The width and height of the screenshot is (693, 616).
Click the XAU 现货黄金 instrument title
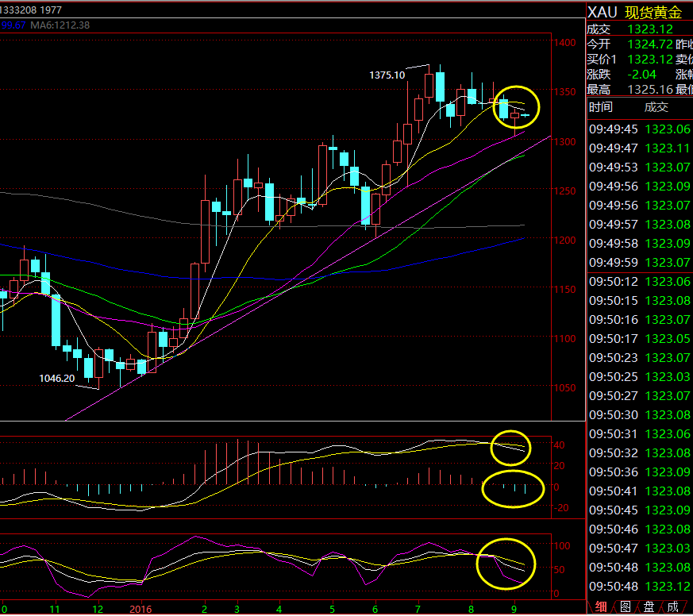[635, 13]
